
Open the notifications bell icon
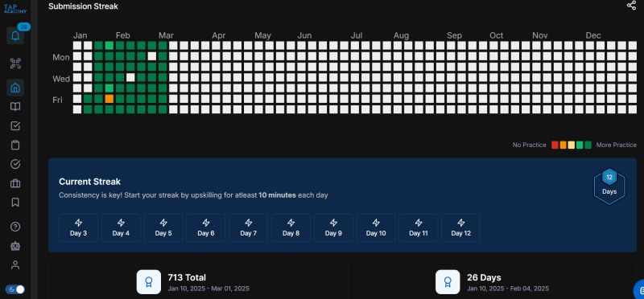(x=15, y=36)
